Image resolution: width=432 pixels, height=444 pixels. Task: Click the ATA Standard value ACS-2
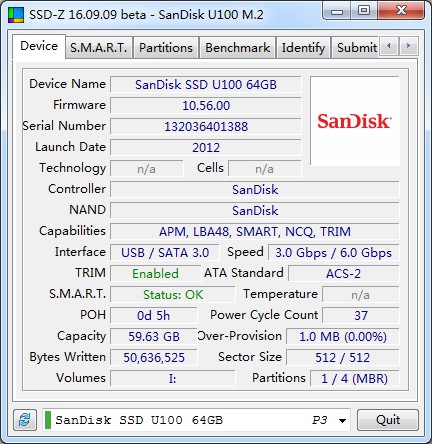tap(344, 274)
